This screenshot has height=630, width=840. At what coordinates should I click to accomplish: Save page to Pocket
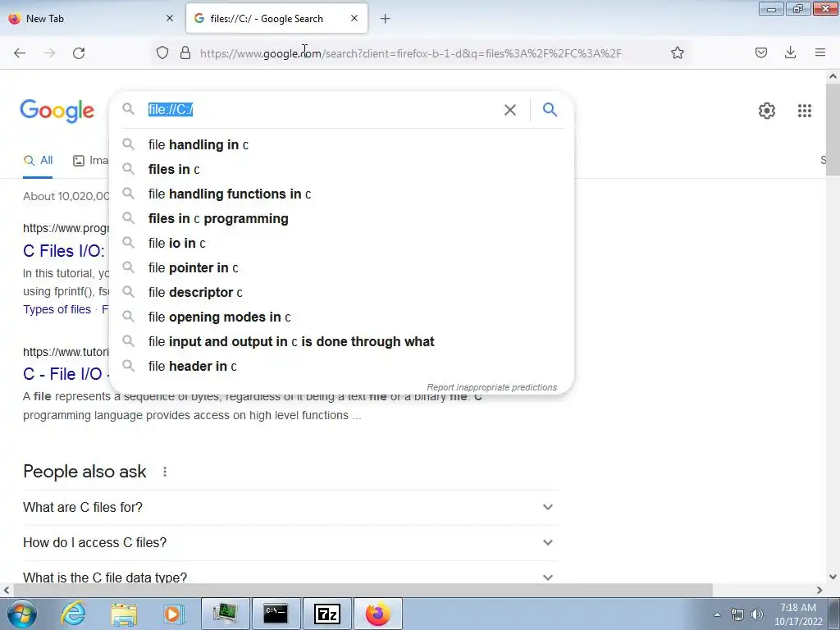760,52
